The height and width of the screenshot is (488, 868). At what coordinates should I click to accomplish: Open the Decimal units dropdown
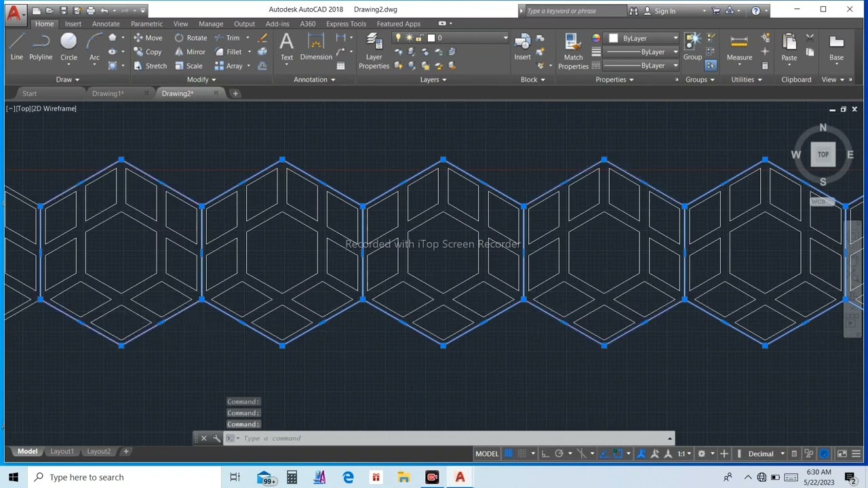765,453
